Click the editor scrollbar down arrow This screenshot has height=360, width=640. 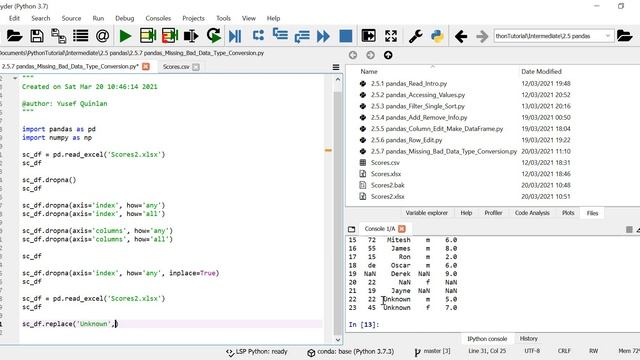[338, 340]
